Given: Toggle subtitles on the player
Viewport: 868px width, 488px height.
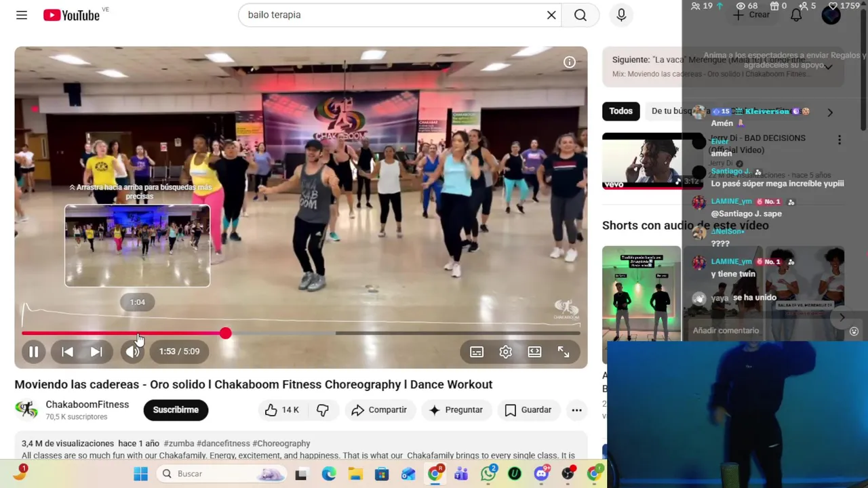Looking at the screenshot, I should [477, 352].
